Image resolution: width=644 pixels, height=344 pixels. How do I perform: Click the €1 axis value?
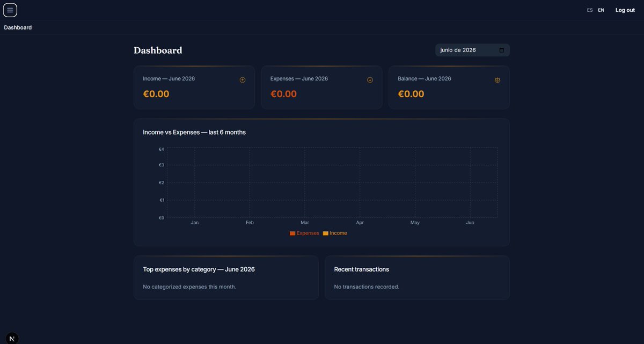(x=161, y=200)
